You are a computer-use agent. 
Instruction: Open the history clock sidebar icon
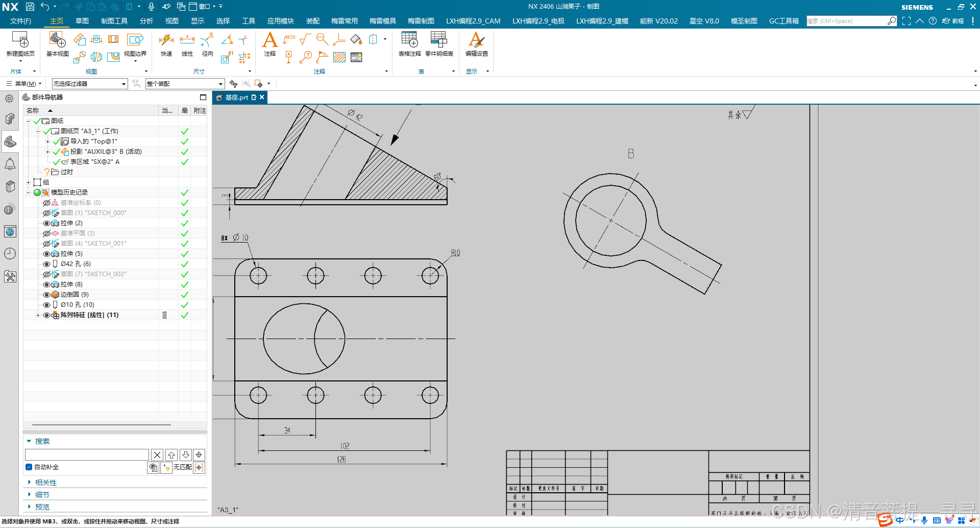pos(10,254)
